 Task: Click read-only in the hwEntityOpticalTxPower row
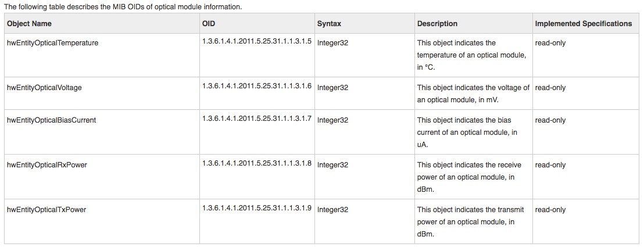pyautogui.click(x=550, y=210)
